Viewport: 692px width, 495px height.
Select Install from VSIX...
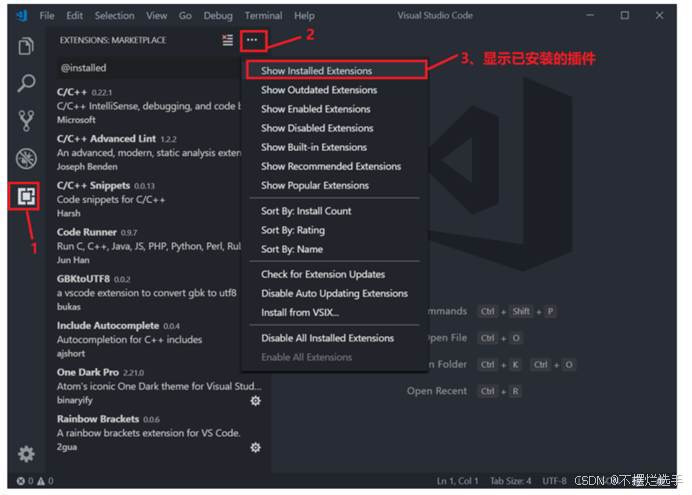click(335, 312)
